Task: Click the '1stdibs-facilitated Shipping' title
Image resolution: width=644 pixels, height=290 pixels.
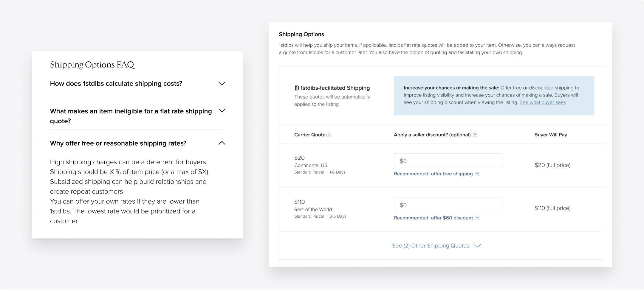Action: tap(335, 88)
